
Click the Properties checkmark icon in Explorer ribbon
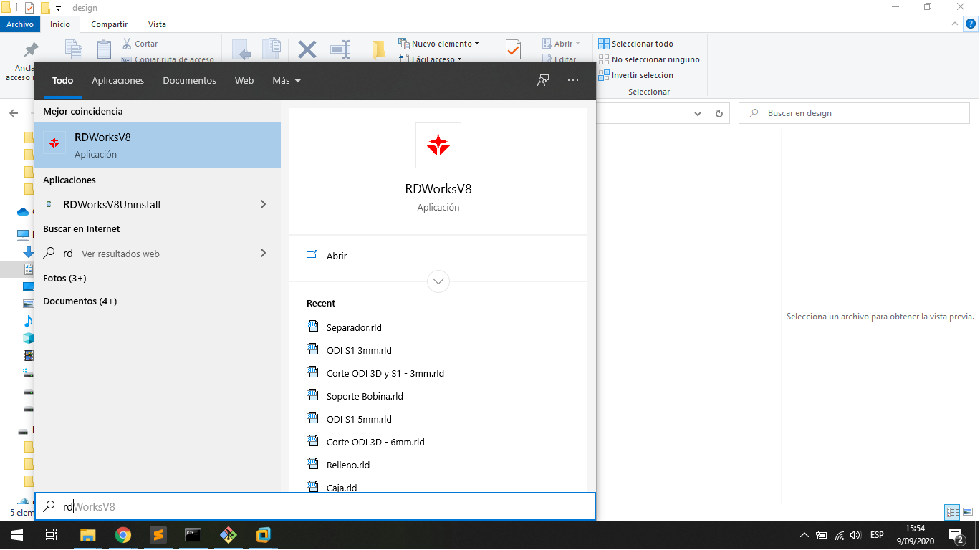point(513,49)
